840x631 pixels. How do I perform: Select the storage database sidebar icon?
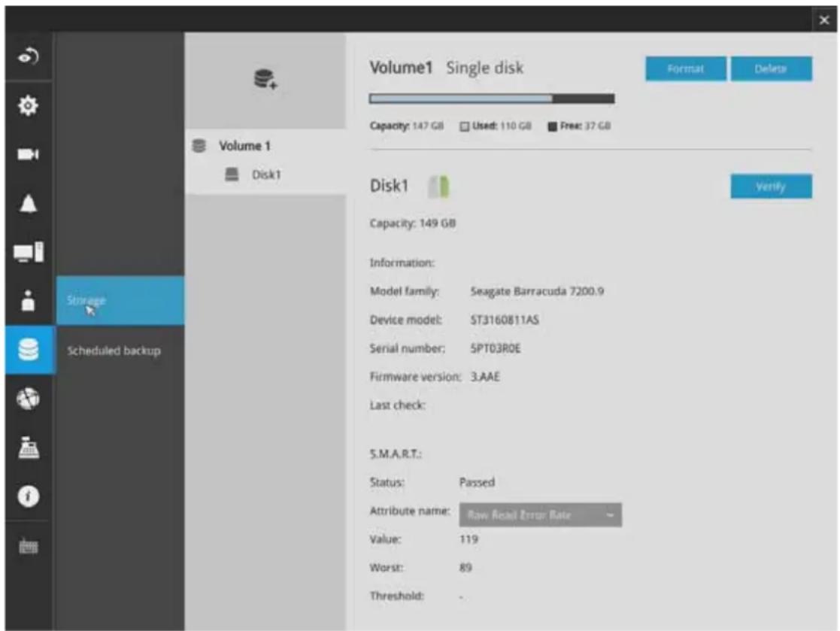[x=29, y=350]
